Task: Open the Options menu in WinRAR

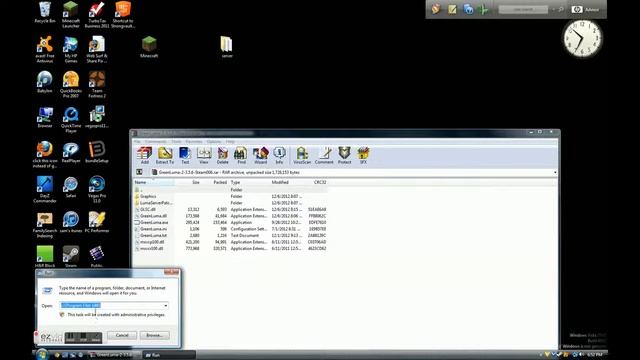Action: pyautogui.click(x=214, y=142)
